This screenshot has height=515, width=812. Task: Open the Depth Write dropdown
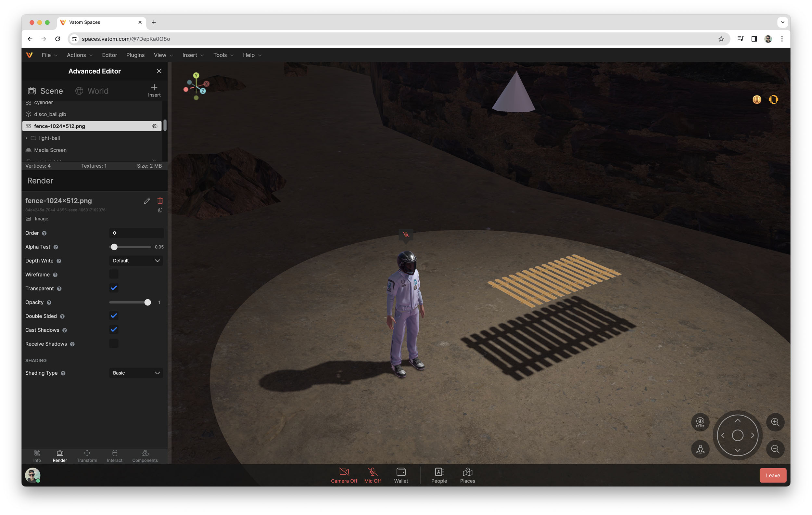[136, 261]
